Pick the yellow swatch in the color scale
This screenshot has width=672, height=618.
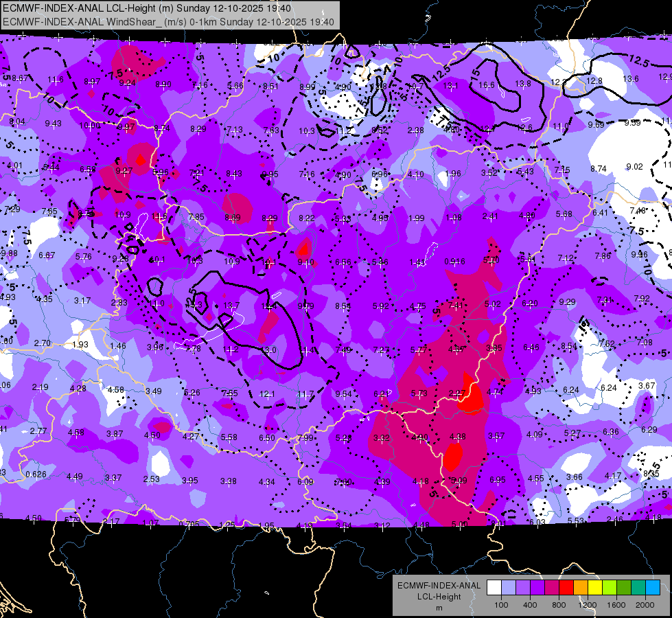tap(595, 587)
